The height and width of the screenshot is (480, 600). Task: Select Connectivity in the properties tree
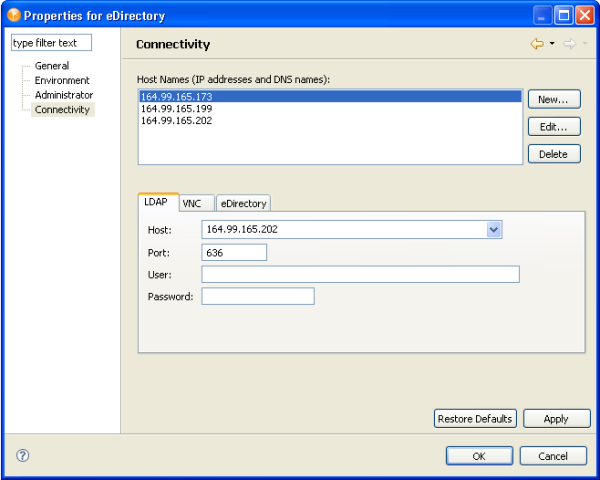[x=62, y=109]
